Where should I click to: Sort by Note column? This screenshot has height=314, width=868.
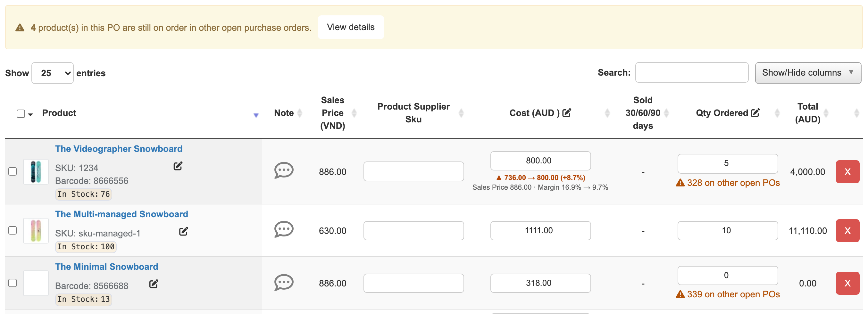(300, 113)
